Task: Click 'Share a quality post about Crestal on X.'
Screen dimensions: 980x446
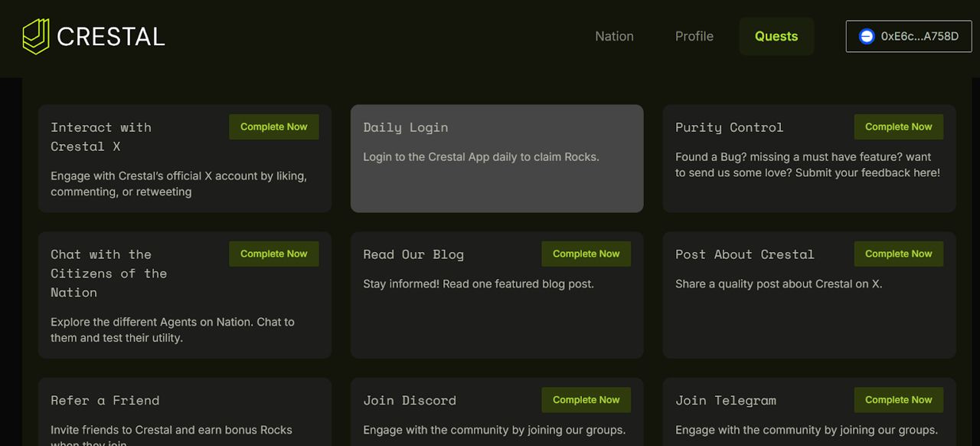Action: (x=779, y=284)
